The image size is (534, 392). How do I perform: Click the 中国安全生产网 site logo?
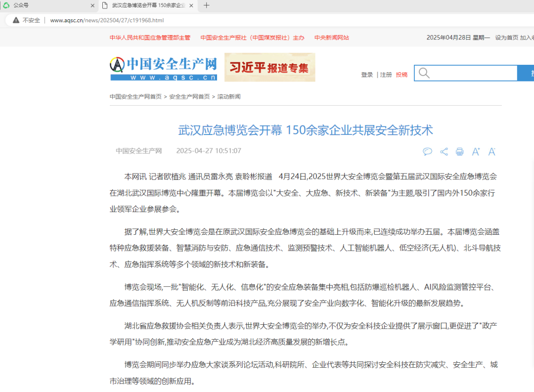pos(163,67)
